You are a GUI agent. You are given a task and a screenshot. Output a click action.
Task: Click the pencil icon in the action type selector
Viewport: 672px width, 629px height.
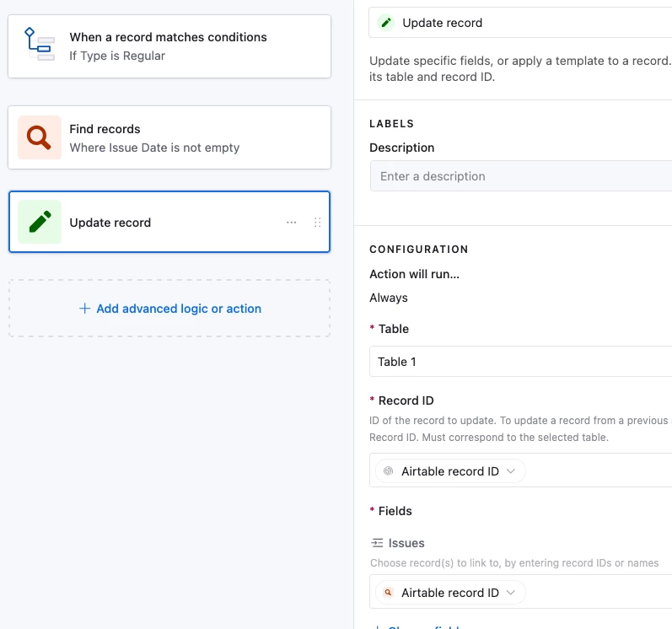[387, 23]
